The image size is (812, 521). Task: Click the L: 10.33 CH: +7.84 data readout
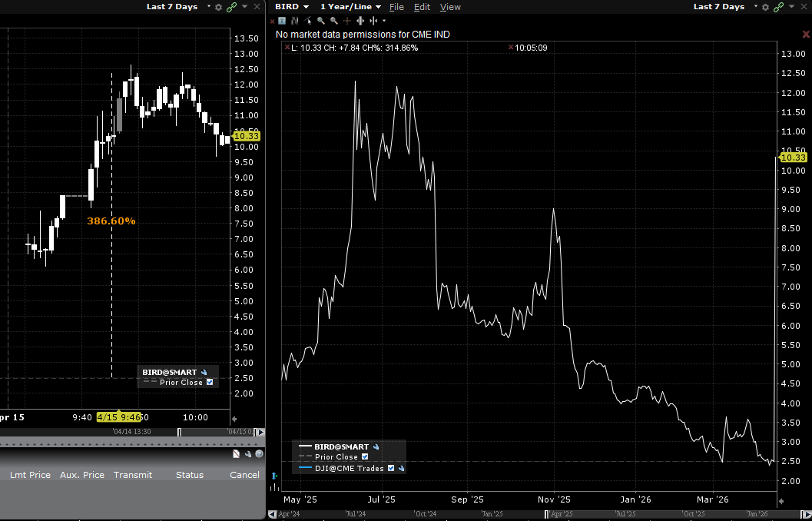pyautogui.click(x=355, y=48)
